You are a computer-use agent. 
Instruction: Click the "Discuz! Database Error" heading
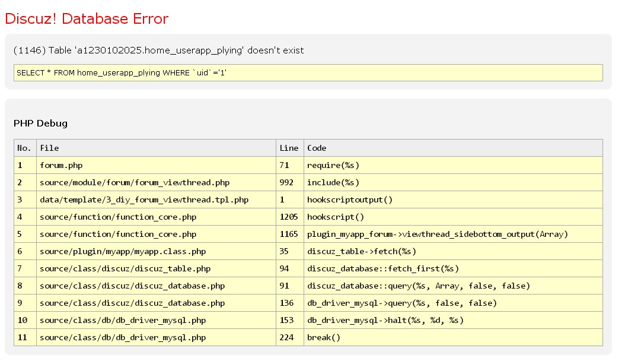[x=87, y=19]
